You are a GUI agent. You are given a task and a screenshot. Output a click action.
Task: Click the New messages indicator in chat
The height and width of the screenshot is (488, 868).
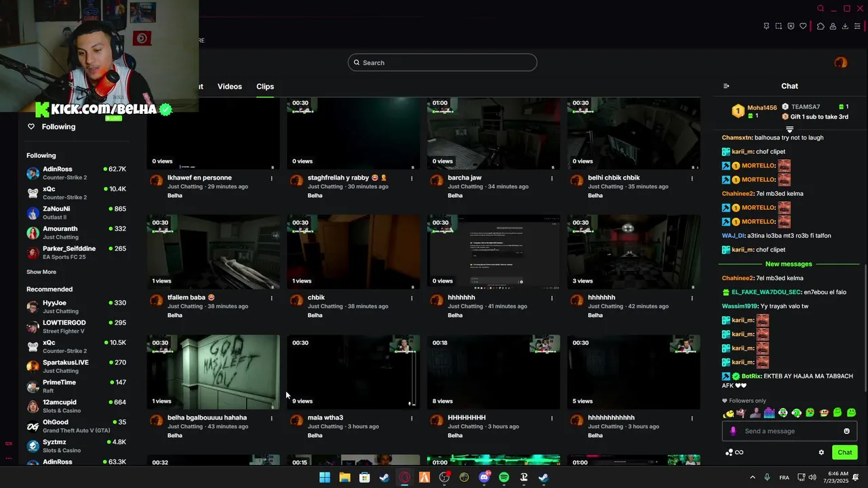pos(788,264)
